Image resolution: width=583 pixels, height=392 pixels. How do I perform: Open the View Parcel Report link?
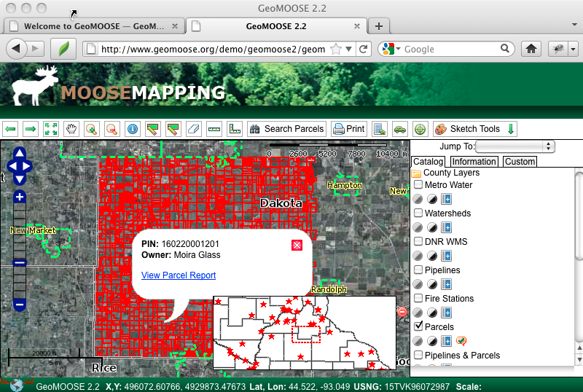(179, 275)
